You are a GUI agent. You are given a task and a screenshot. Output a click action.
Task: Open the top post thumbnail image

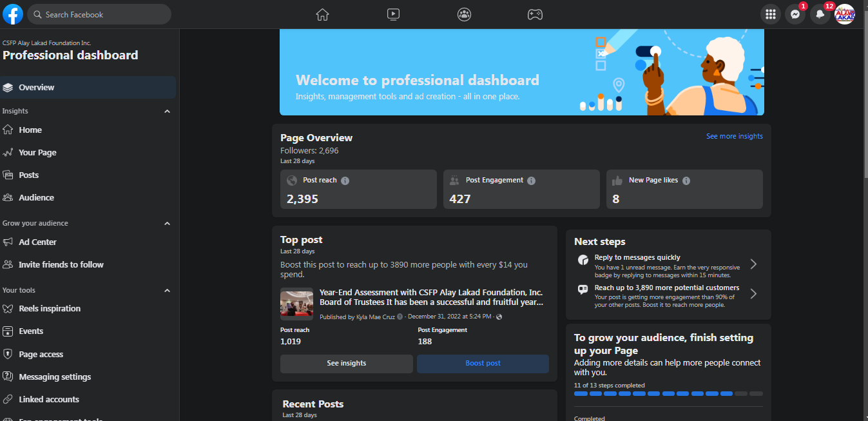click(296, 304)
